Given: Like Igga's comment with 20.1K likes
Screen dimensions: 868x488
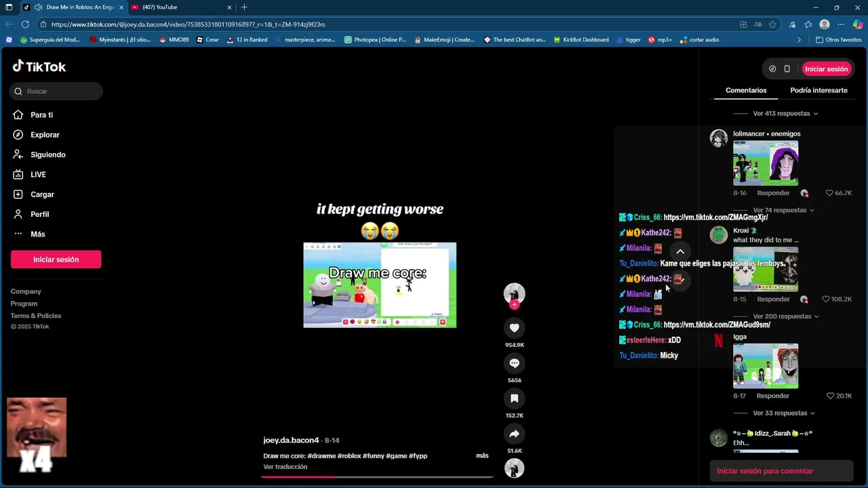Looking at the screenshot, I should 829,396.
